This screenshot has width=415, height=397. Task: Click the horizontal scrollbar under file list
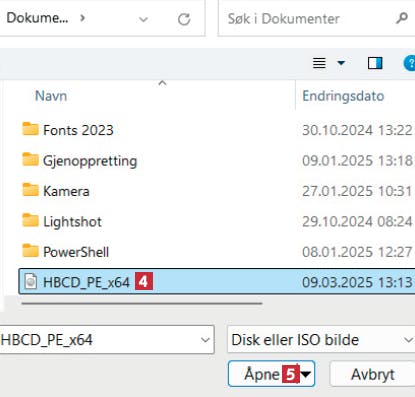coord(142,304)
